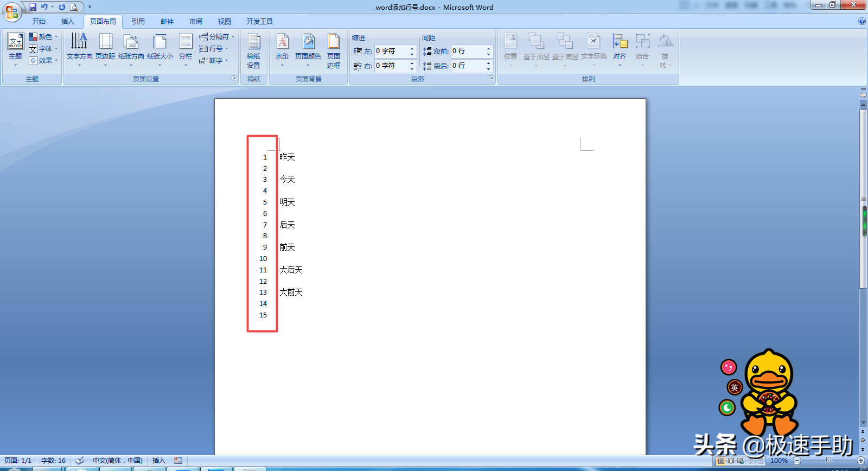Click the 100% zoom level button

click(x=779, y=461)
